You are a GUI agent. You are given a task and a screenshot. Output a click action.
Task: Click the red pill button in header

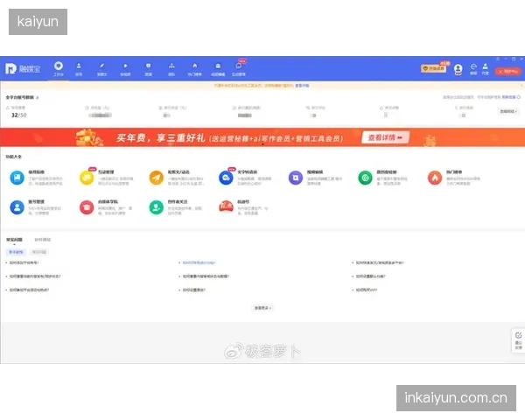point(507,72)
